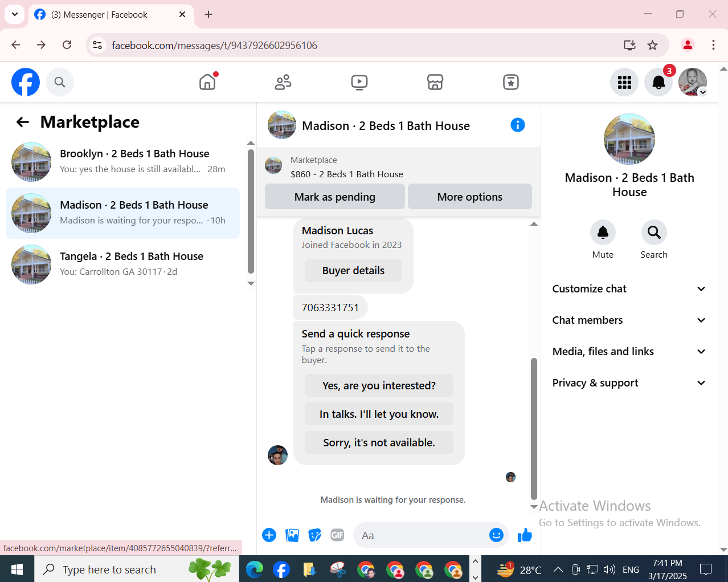Viewport: 728px width, 582px height.
Task: Open the Video (Watch) icon
Action: pos(359,82)
